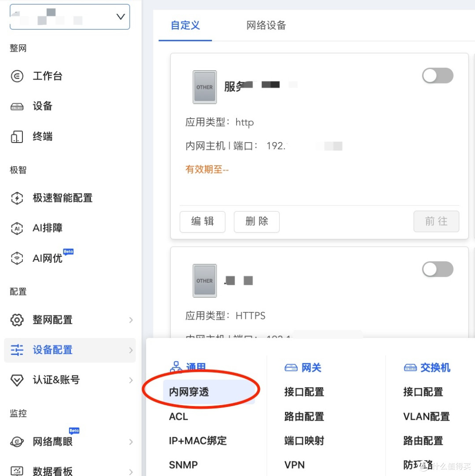Image resolution: width=475 pixels, height=476 pixels.
Task: Click the Beta badge next to AI网优
Action: point(68,251)
